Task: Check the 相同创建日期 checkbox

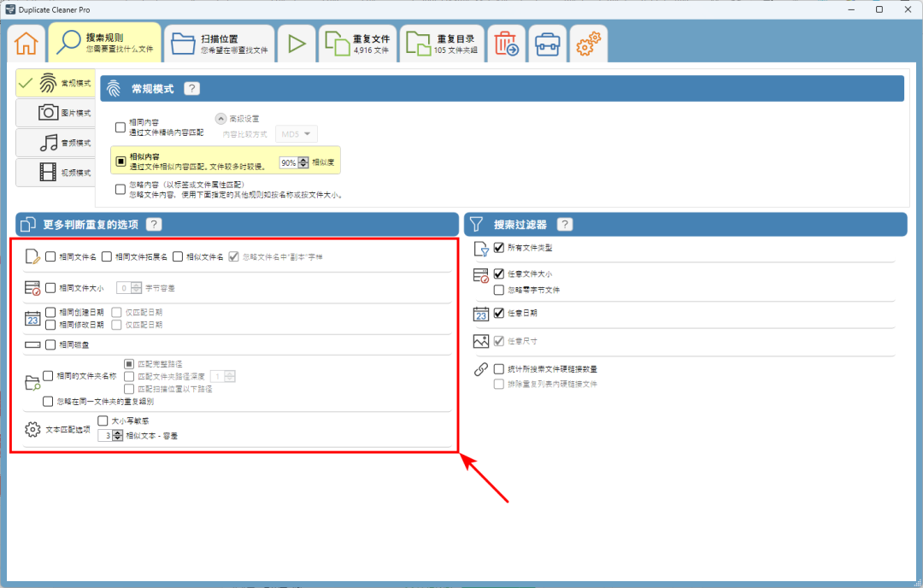Action: click(50, 312)
